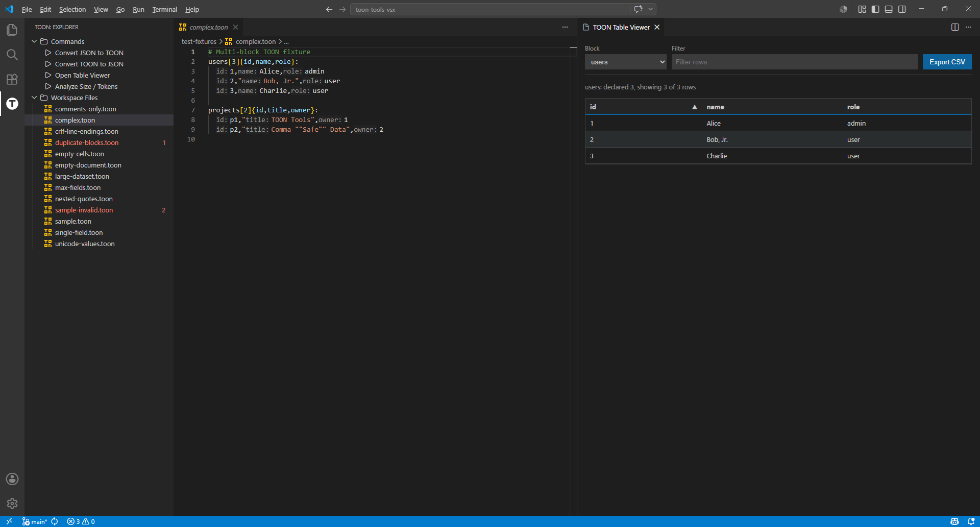Viewport: 980px width, 527px height.
Task: Open the View menu
Action: [x=101, y=9]
